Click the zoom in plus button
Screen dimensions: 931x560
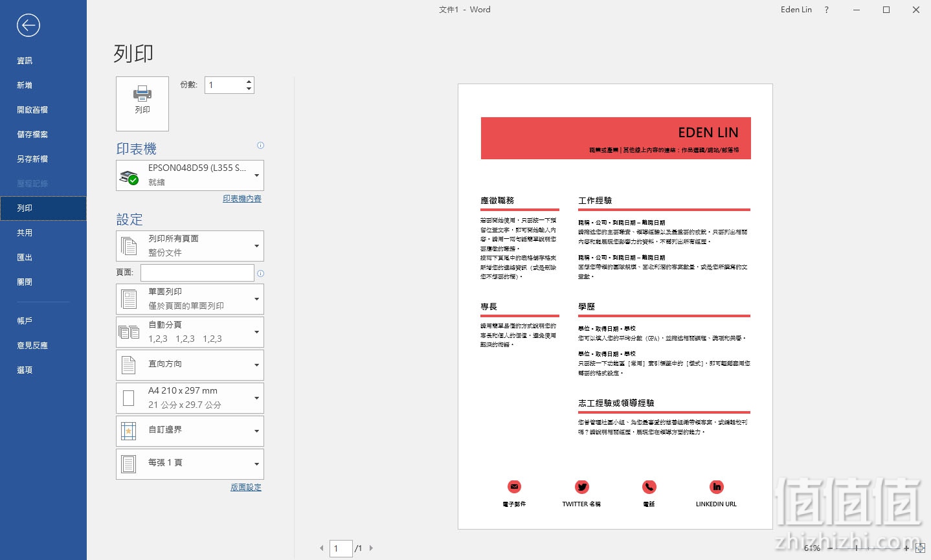(x=906, y=548)
